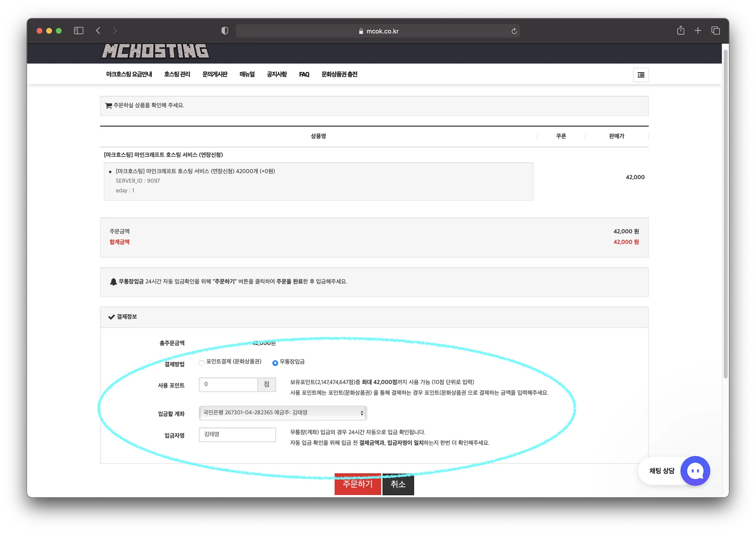Click the 입금자명 name field
Image resolution: width=756 pixels, height=533 pixels.
coord(237,435)
